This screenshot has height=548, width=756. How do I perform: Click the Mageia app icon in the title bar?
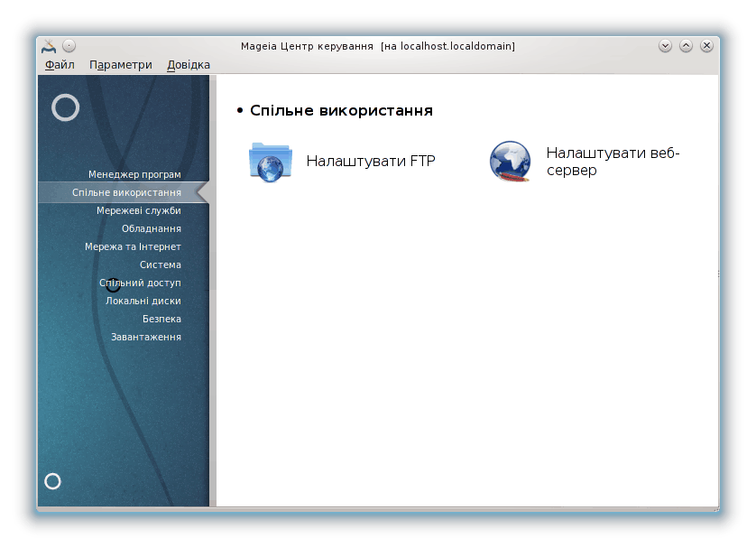tap(49, 46)
